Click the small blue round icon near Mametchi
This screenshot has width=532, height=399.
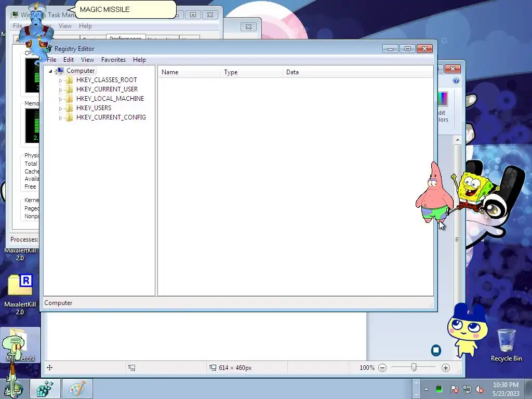(x=436, y=350)
